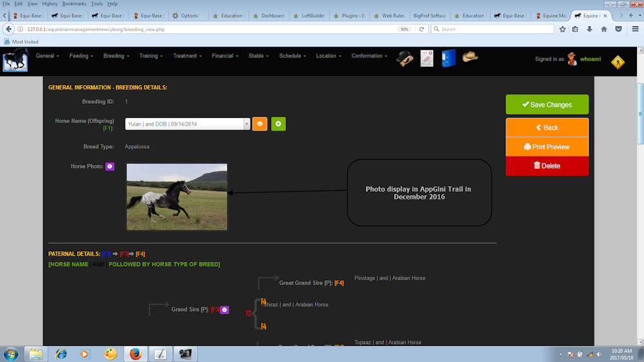Viewport: 644px width, 362px height.
Task: Click Firefox icon in taskbar
Action: pyautogui.click(x=135, y=354)
